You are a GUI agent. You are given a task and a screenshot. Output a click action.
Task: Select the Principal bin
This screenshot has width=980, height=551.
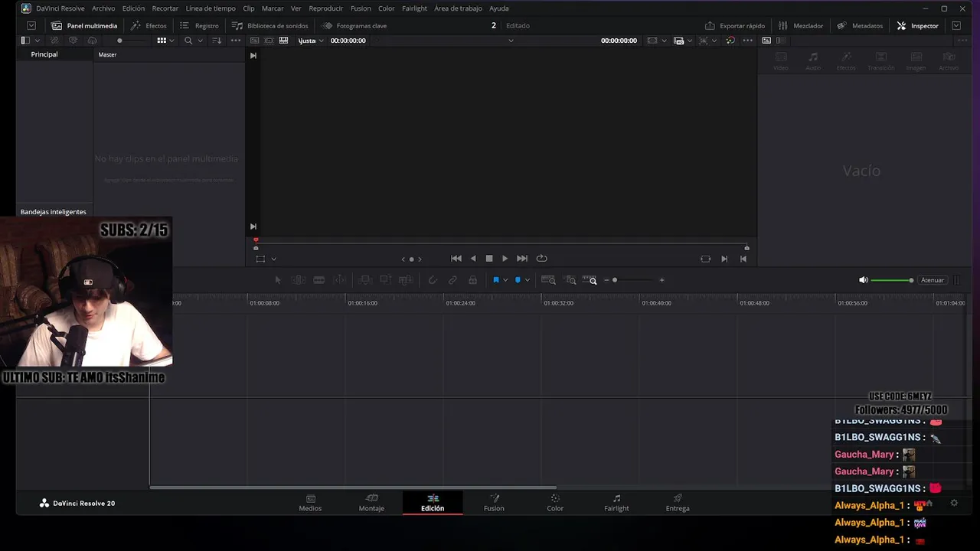click(44, 54)
